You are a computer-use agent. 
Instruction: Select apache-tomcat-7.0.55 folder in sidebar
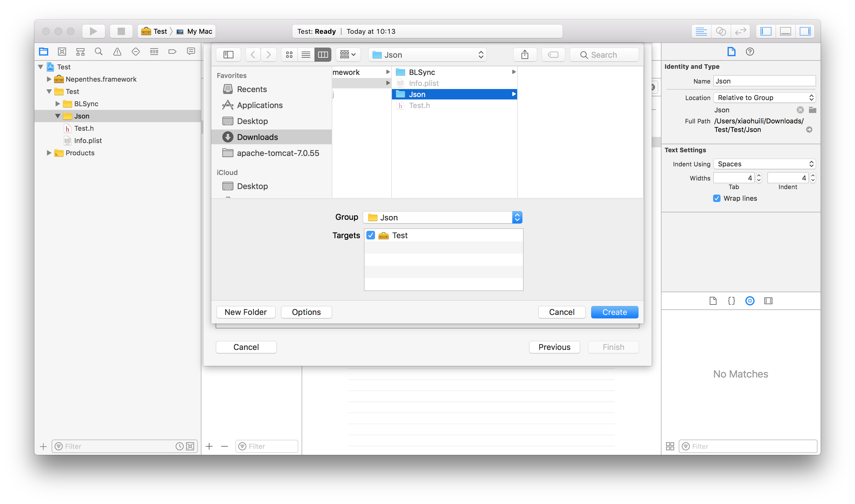271,153
